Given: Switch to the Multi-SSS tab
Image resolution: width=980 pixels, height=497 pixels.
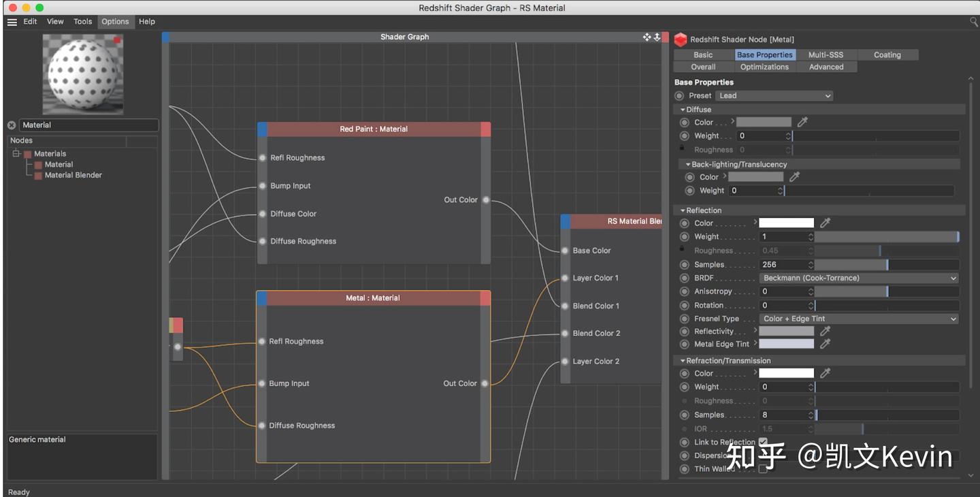Looking at the screenshot, I should click(826, 54).
